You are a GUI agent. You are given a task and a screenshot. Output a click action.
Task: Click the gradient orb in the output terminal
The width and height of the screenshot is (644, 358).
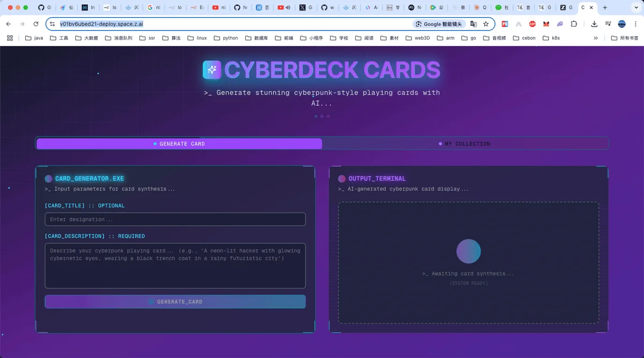click(469, 251)
